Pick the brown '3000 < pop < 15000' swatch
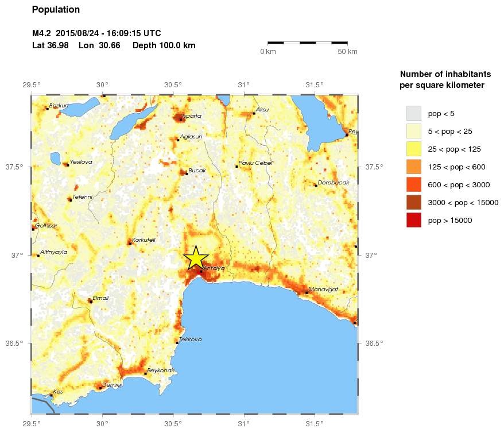This screenshot has height=432, width=504. point(414,202)
